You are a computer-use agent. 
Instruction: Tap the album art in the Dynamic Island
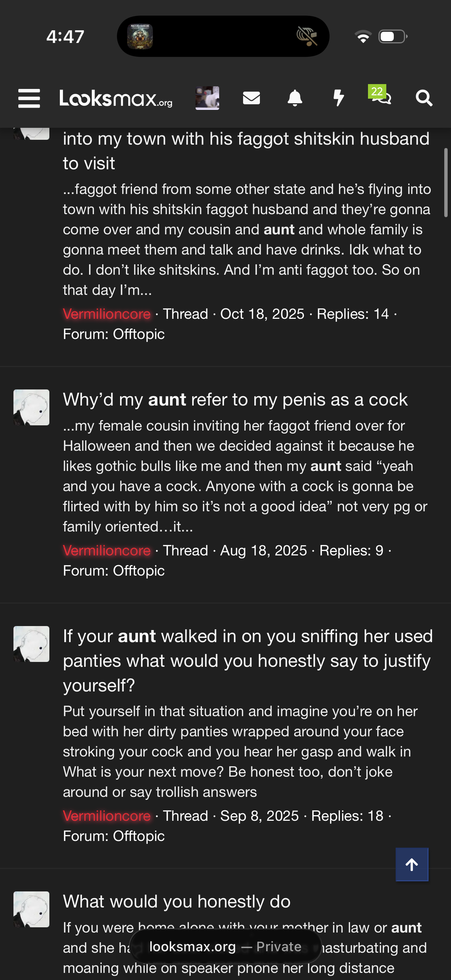tap(140, 37)
